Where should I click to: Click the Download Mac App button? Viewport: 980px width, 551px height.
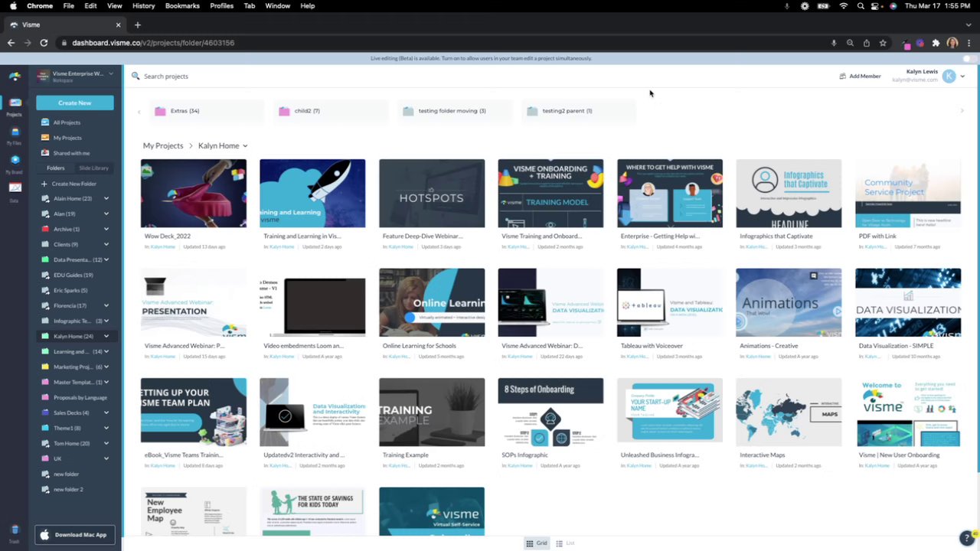[x=74, y=535]
